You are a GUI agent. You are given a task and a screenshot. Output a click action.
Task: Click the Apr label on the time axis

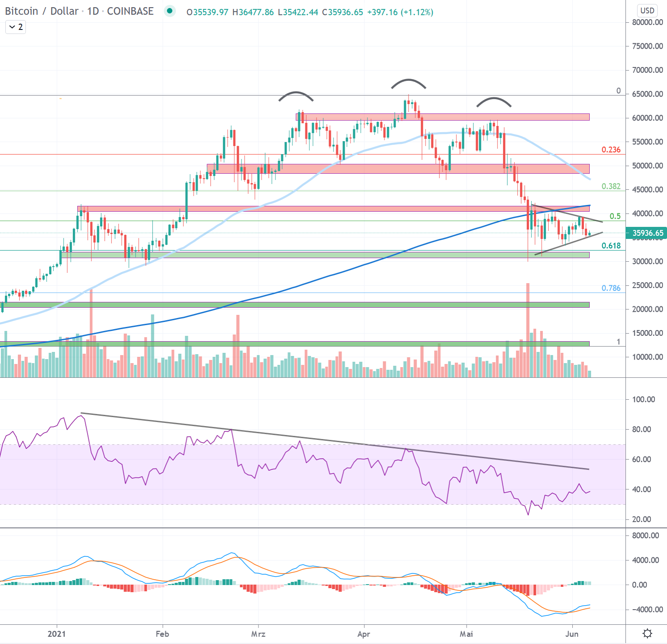363,634
